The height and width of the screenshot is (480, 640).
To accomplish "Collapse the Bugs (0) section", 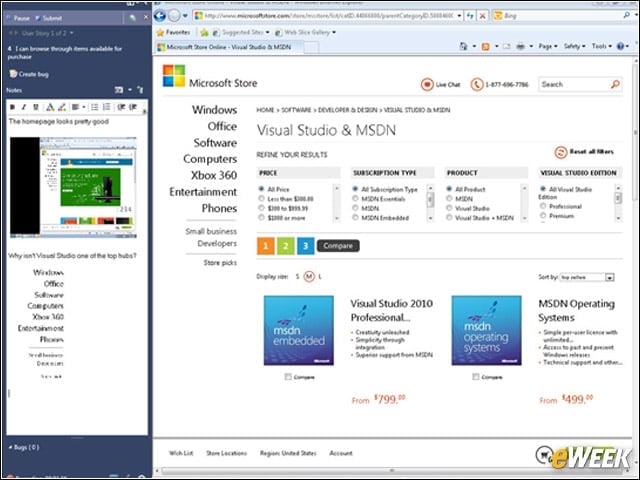I will (x=10, y=447).
